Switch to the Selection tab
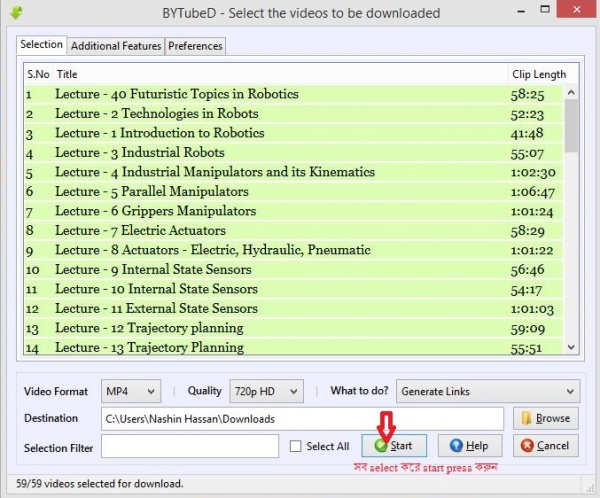 (41, 44)
